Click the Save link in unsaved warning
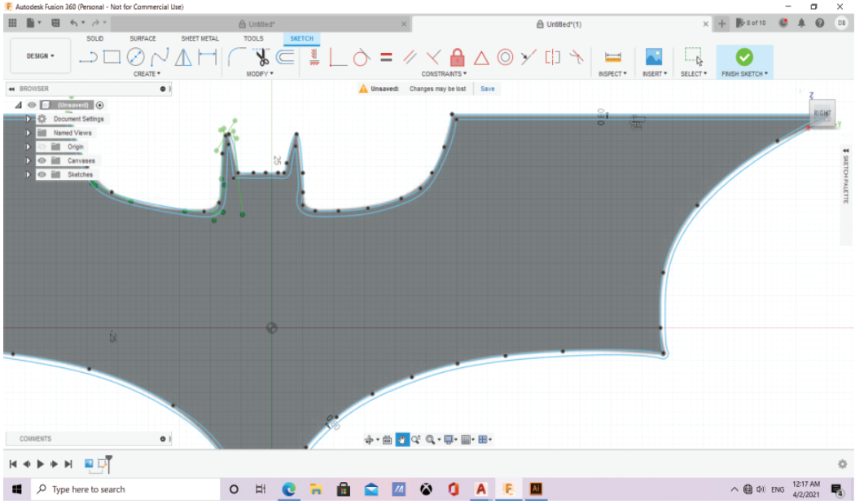 [488, 89]
